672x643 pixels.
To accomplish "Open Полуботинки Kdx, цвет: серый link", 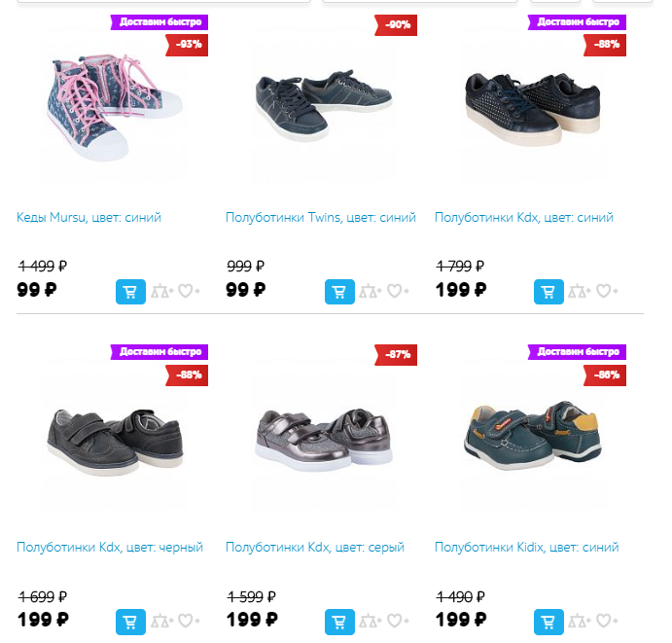I will coord(315,548).
